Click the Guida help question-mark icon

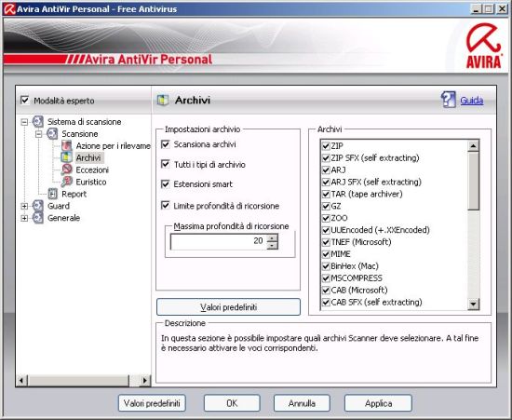pos(449,100)
